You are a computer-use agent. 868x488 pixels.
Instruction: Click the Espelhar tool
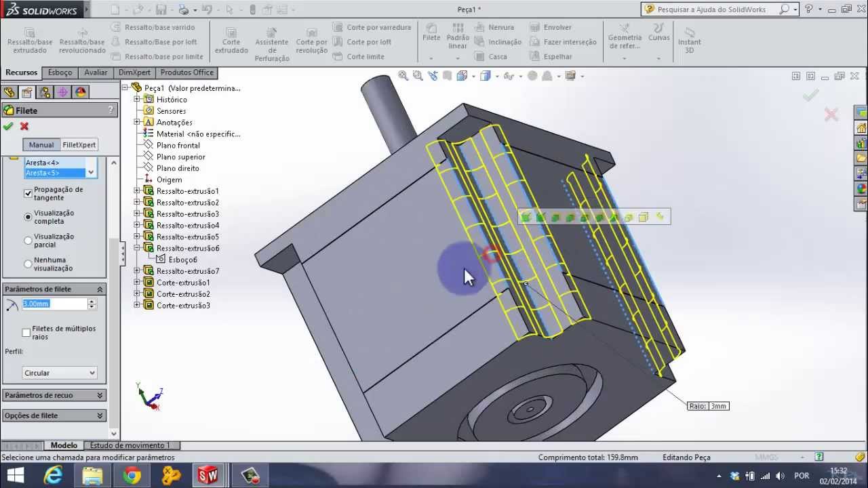coord(551,57)
